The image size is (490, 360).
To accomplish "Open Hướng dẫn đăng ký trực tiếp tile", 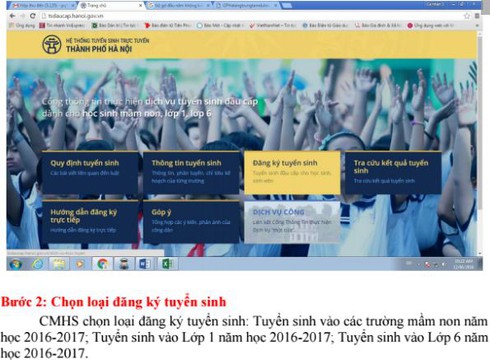I will [90, 222].
